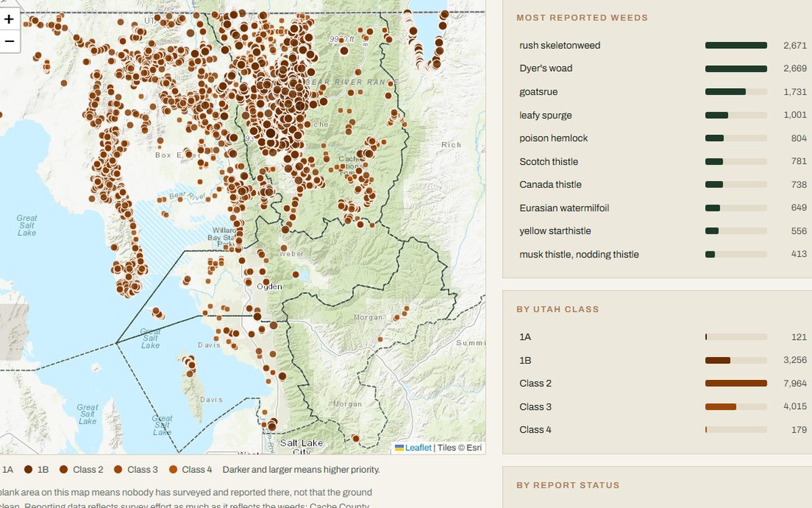Click the goatsrue 1,731 count
The image size is (812, 508).
click(x=795, y=91)
